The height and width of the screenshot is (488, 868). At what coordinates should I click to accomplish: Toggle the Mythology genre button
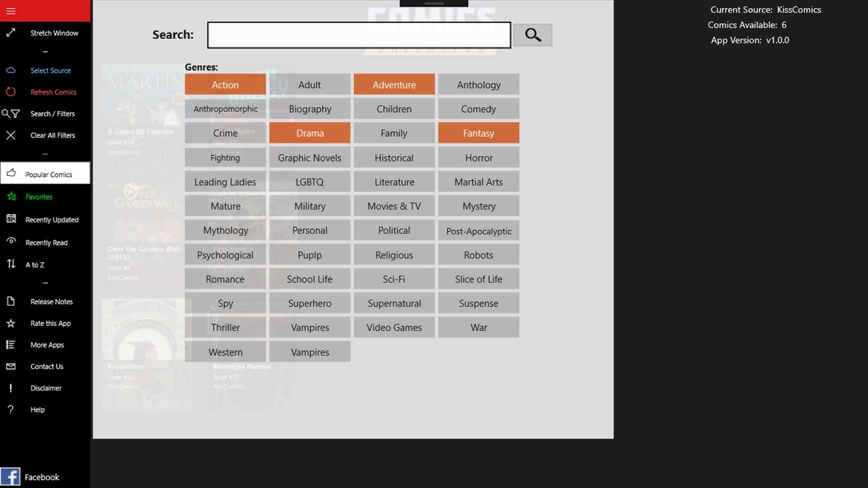tap(225, 230)
